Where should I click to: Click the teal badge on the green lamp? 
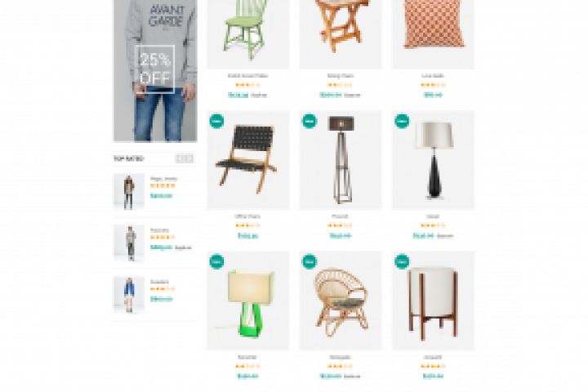216,261
